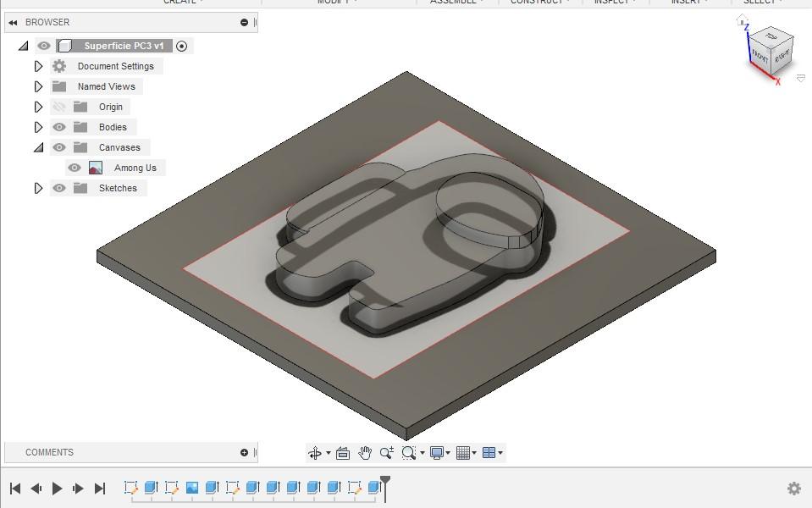Expand the Sketches folder
This screenshot has width=812, height=508.
pyautogui.click(x=38, y=188)
